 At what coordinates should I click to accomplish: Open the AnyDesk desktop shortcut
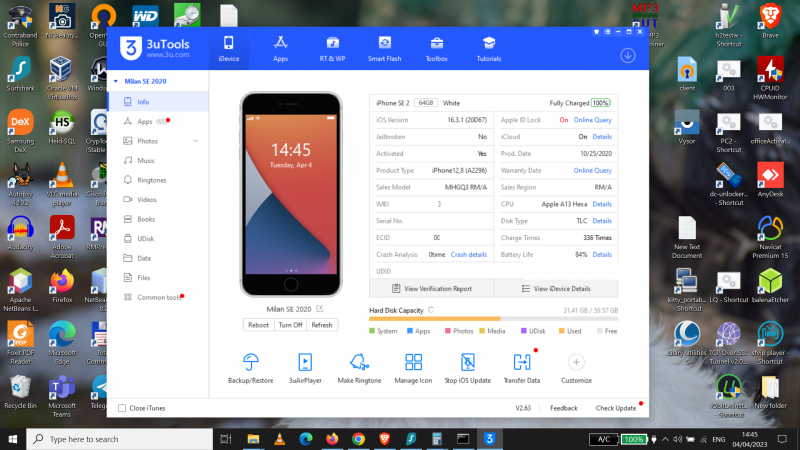coord(770,180)
